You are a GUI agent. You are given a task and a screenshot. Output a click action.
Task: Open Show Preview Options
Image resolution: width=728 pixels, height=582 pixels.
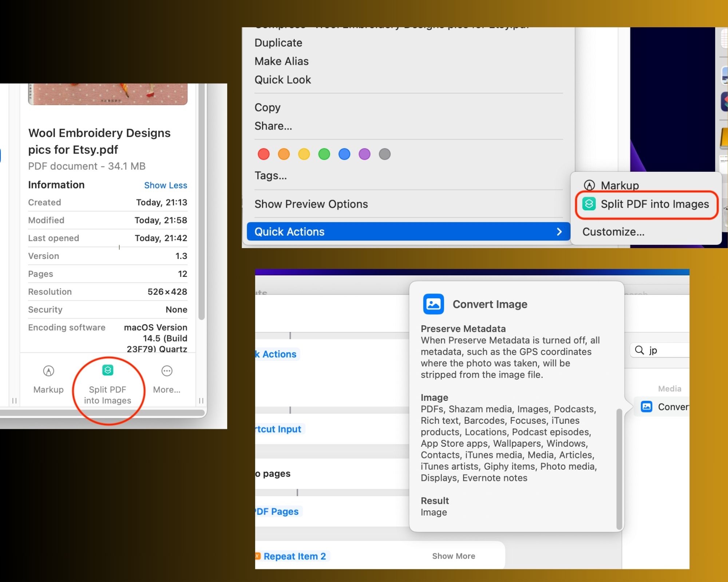point(311,204)
